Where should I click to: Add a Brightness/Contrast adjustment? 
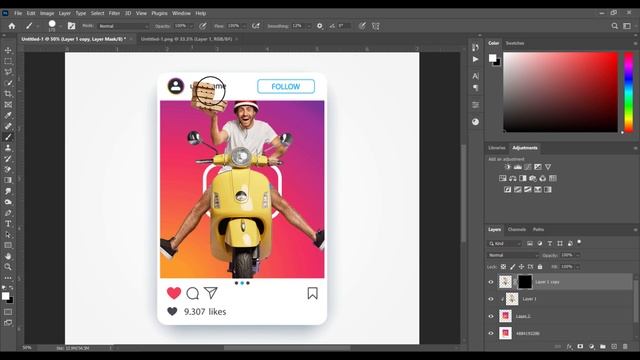[508, 167]
